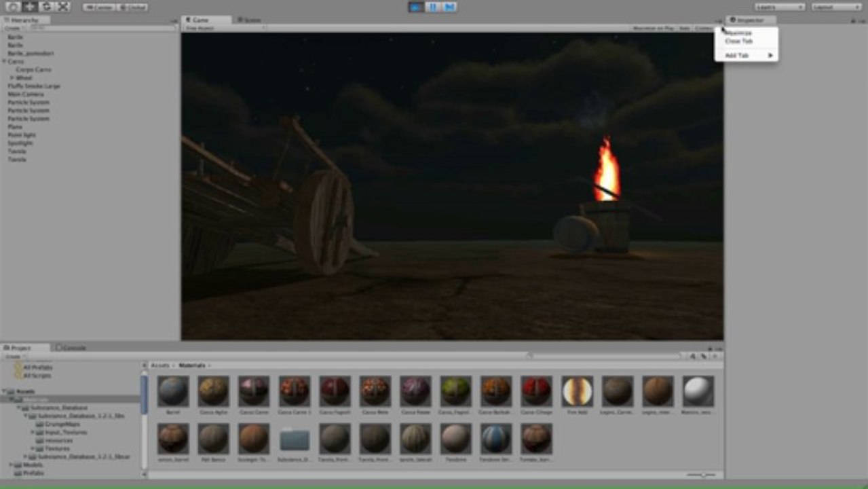The height and width of the screenshot is (489, 868).
Task: Select the Hand tool in the toolbar
Action: 13,7
